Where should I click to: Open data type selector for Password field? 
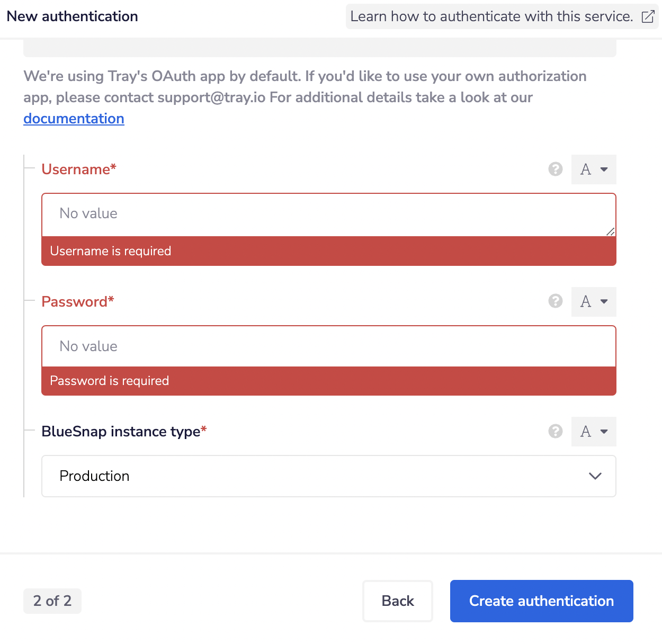coord(593,301)
